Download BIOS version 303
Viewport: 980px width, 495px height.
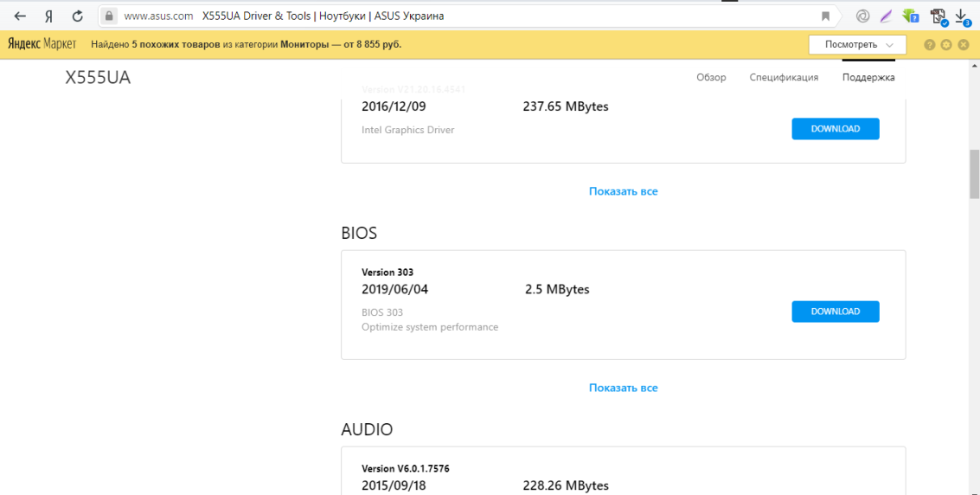coord(835,312)
